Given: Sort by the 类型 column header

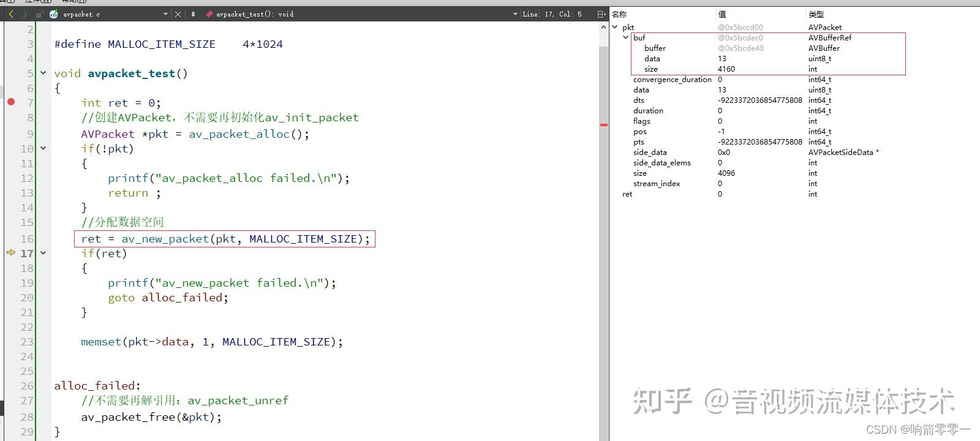Looking at the screenshot, I should coord(816,14).
